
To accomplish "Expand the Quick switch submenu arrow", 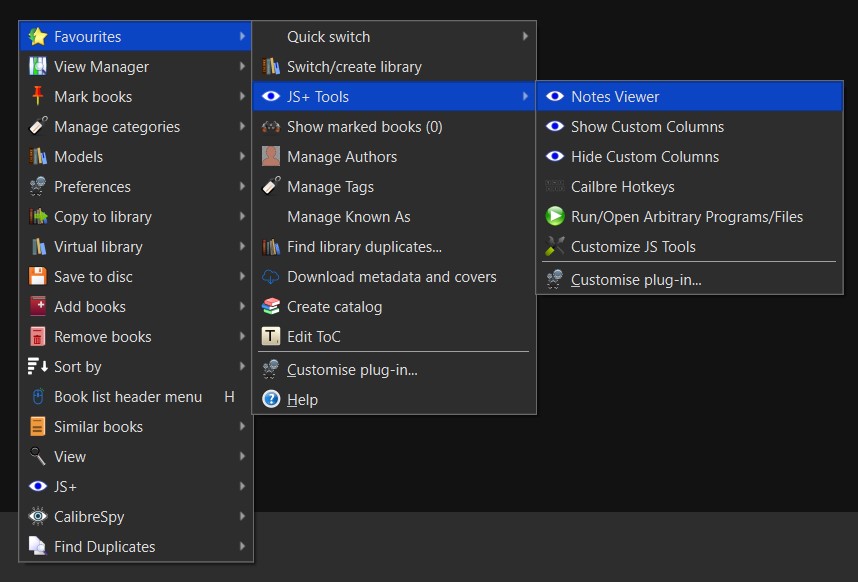I will coord(525,37).
